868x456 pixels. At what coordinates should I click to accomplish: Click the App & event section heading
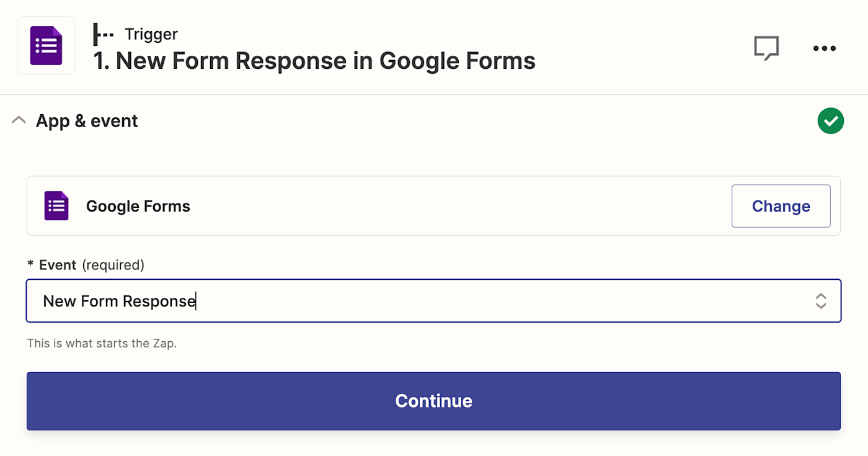tap(87, 121)
